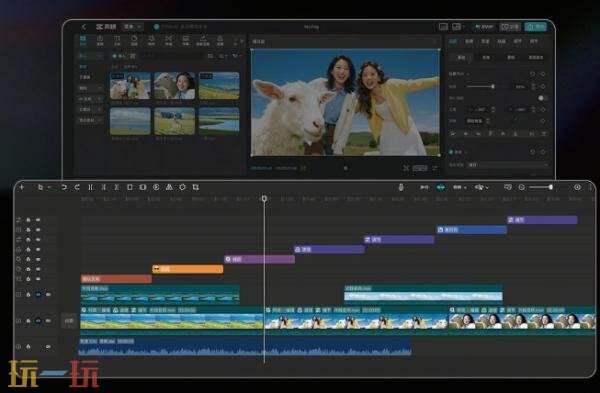Mute the main video track via its speaker icon

(x=48, y=321)
